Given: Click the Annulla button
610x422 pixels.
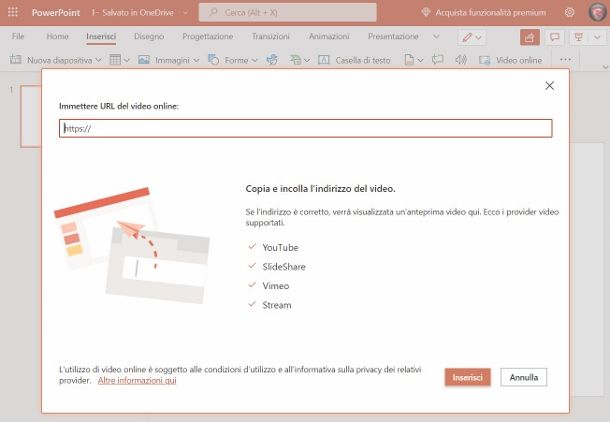Looking at the screenshot, I should click(x=524, y=377).
